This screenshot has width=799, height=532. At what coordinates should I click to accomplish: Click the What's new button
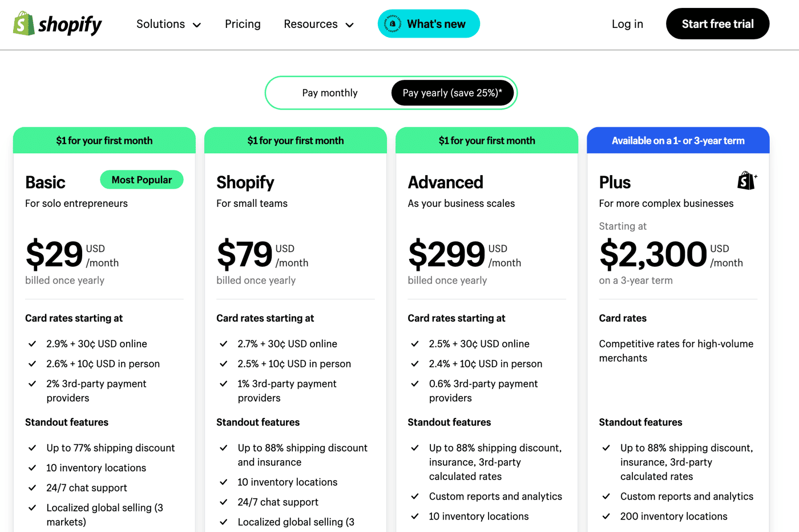(x=429, y=24)
